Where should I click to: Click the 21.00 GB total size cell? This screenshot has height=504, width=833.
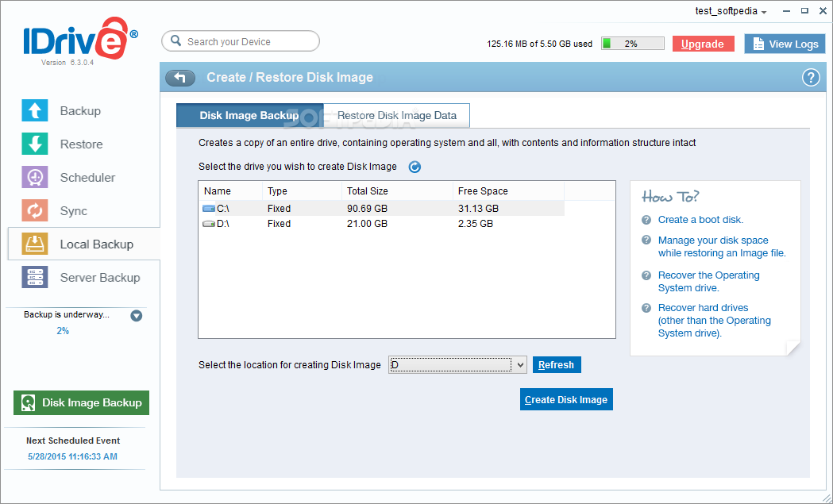367,224
